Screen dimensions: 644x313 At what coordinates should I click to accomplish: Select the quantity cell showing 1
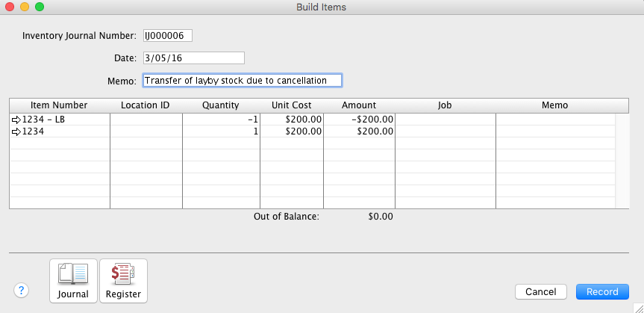click(x=221, y=131)
